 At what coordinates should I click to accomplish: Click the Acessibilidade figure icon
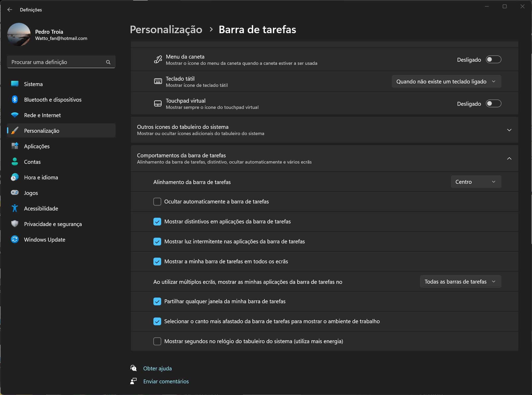pos(15,208)
